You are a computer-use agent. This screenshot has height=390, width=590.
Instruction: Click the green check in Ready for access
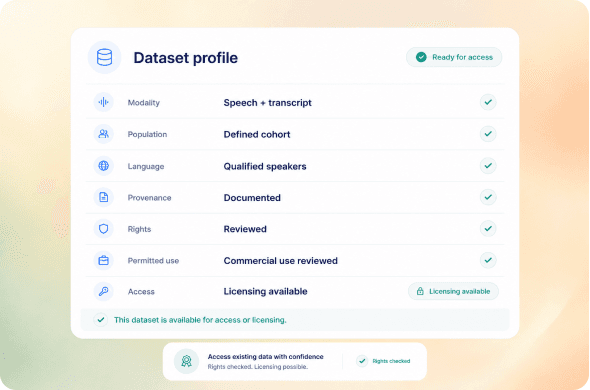pos(421,57)
